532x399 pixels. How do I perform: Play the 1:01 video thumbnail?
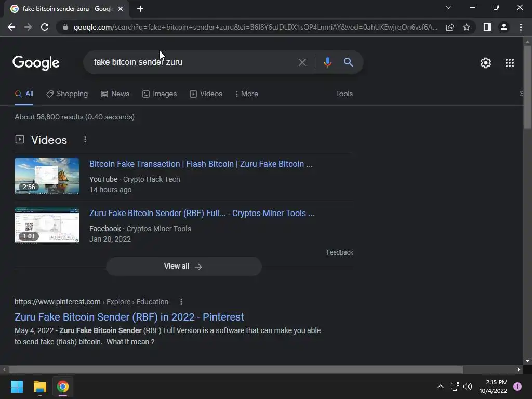point(47,225)
